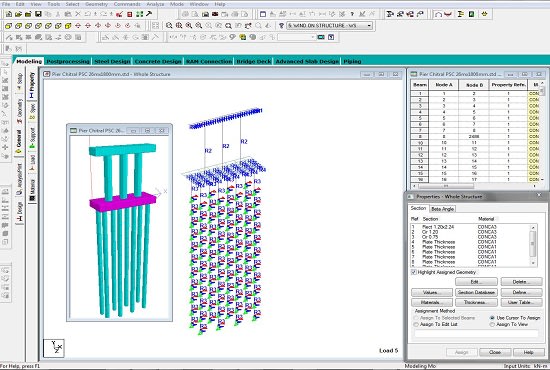The image size is (550, 370).
Task: Click the black hammer icon in toolbar
Action: coord(149,14)
